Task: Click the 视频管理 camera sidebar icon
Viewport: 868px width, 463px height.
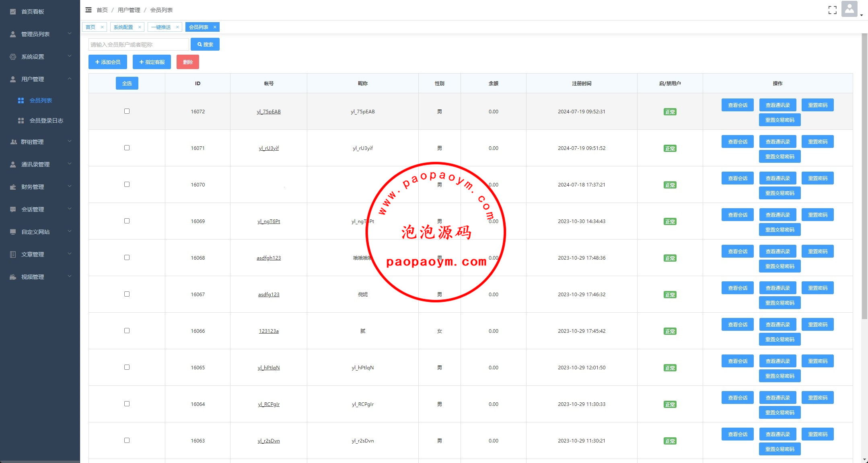Action: click(13, 277)
